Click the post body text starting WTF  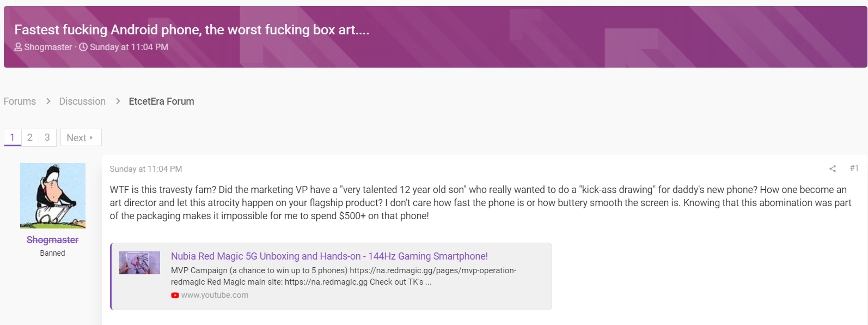[481, 203]
